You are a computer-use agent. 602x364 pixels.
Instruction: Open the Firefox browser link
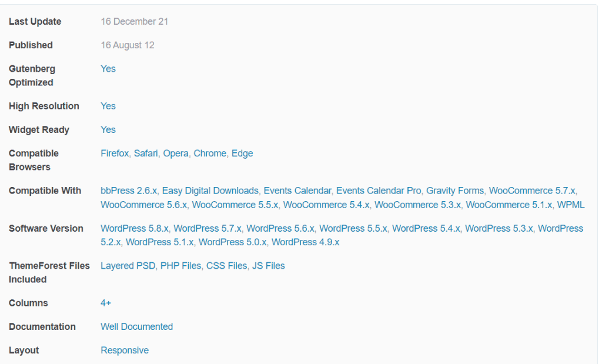[x=115, y=153]
